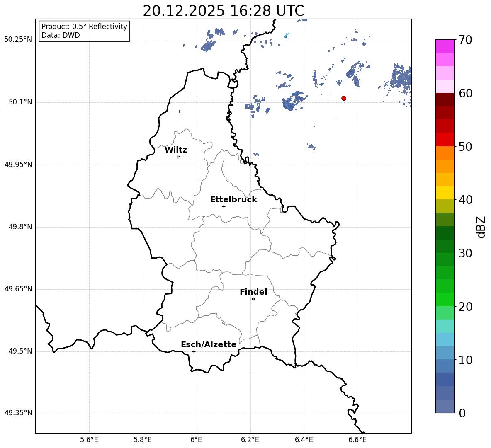Click the Wiltz station label
Viewport: 491px width, 448px height.
tap(176, 150)
